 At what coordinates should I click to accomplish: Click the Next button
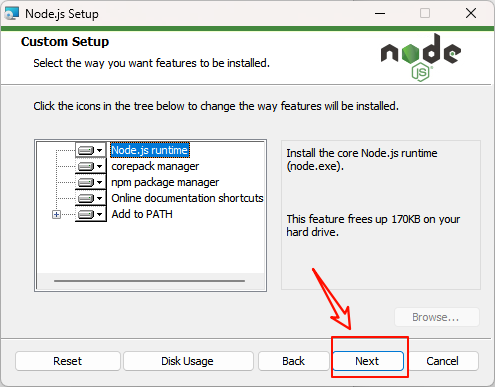(x=368, y=361)
